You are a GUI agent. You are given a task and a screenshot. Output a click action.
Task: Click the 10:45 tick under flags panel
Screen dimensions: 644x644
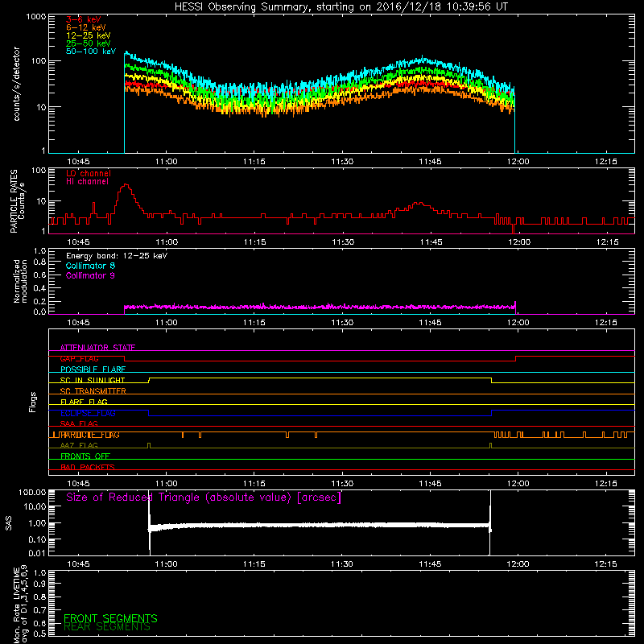pos(78,484)
